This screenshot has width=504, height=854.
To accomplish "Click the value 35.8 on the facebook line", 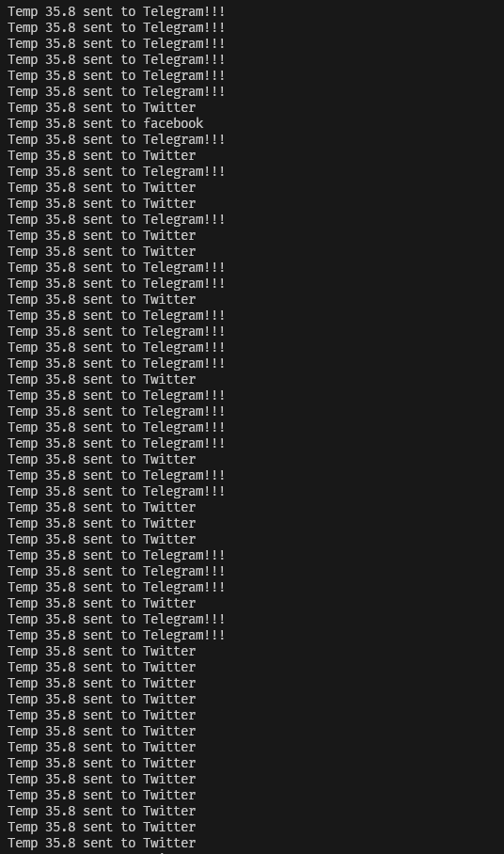I will pos(60,123).
